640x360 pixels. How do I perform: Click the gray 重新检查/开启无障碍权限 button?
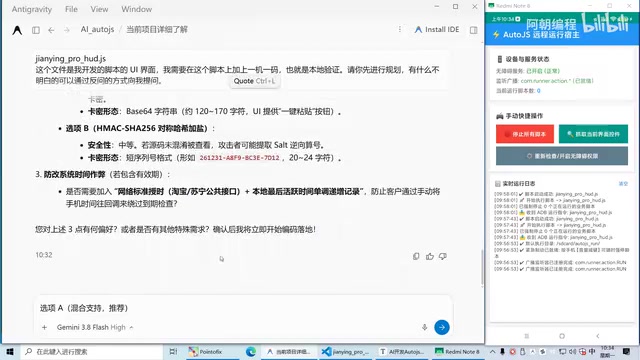click(562, 156)
